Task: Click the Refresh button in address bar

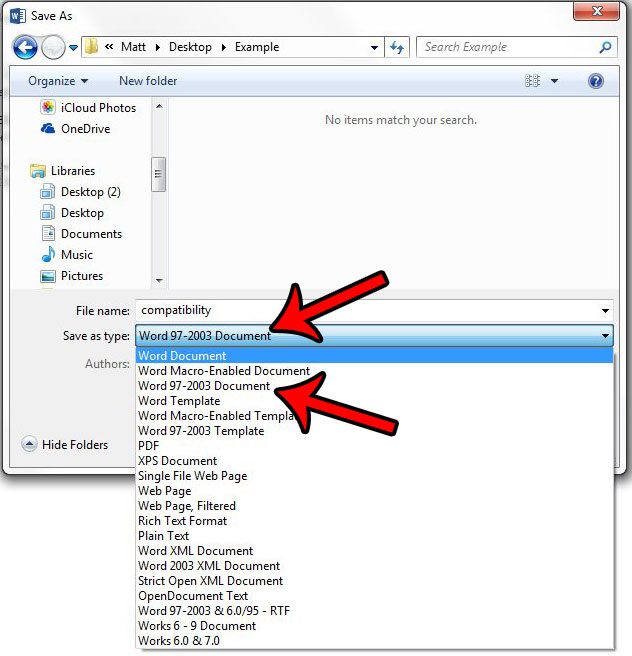Action: [397, 47]
